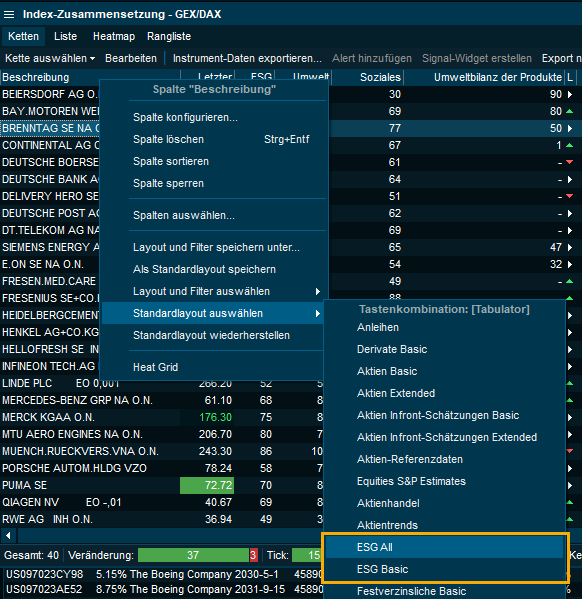The image size is (582, 599).
Task: Select Festverzinsliche Basic layout
Action: click(x=444, y=591)
